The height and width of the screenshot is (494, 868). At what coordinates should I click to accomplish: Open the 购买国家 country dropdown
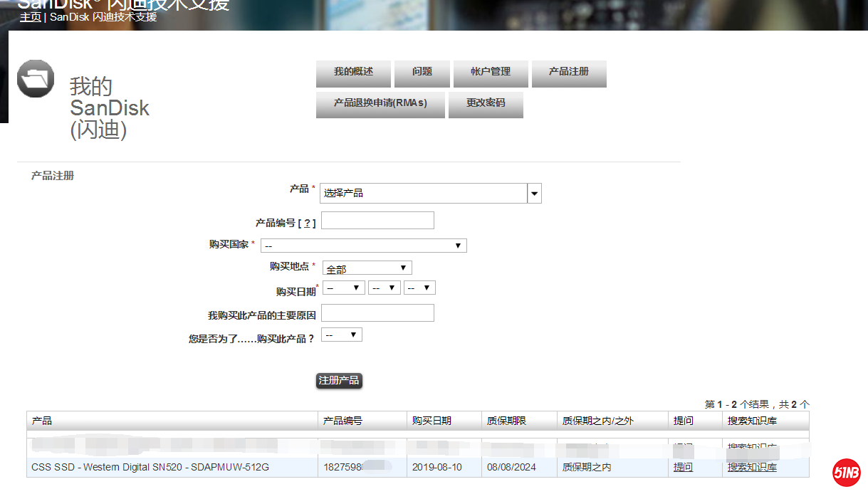(363, 246)
